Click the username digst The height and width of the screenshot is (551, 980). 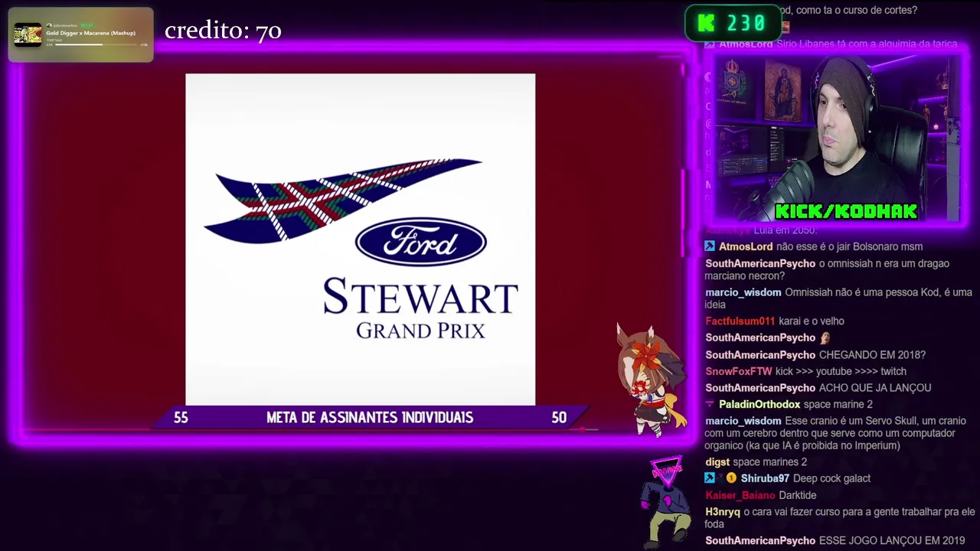tap(717, 462)
